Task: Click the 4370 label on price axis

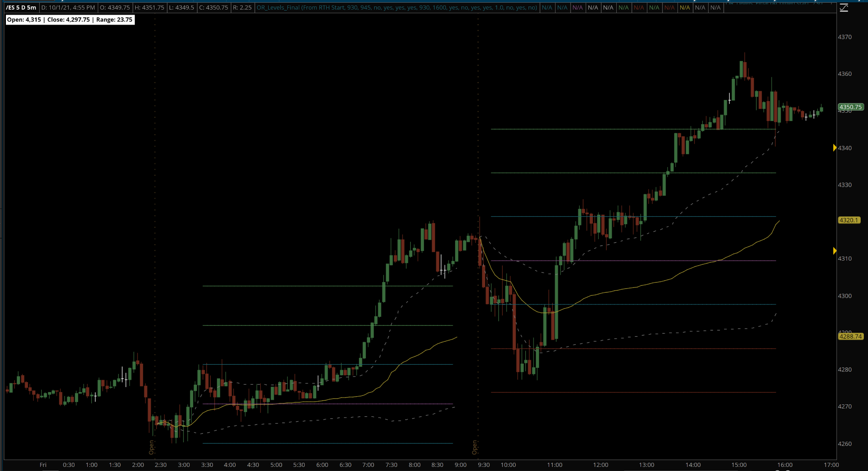Action: [x=845, y=37]
